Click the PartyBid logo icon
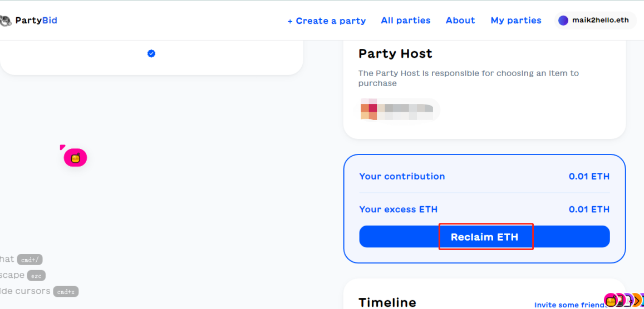644x309 pixels. [6, 21]
